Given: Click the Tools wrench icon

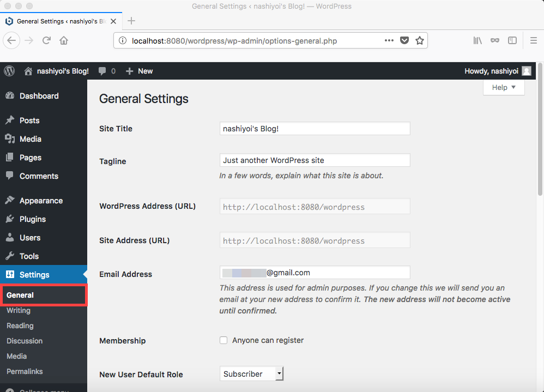Looking at the screenshot, I should 10,256.
